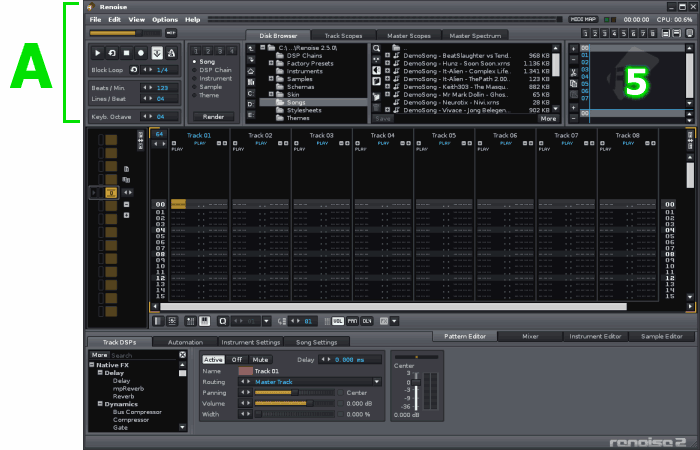Expand the Samples folder in tree
Screen dimensions: 700x450
point(271,79)
